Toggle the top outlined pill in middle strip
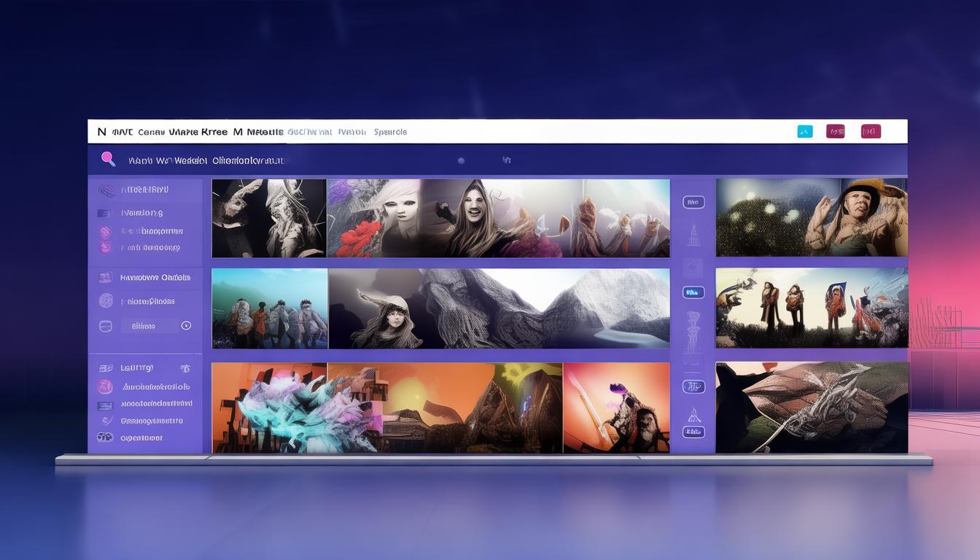 tap(693, 202)
